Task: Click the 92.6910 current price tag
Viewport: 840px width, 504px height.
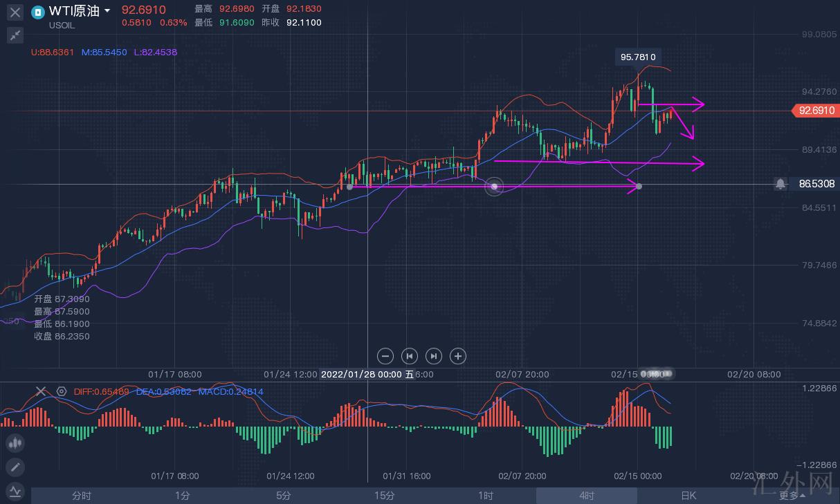Action: [x=816, y=111]
